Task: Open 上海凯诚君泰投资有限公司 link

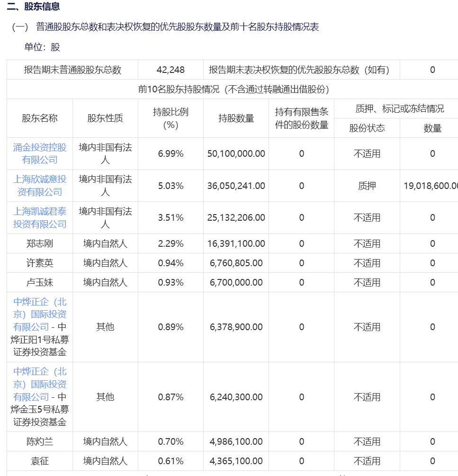Action: pos(40,218)
